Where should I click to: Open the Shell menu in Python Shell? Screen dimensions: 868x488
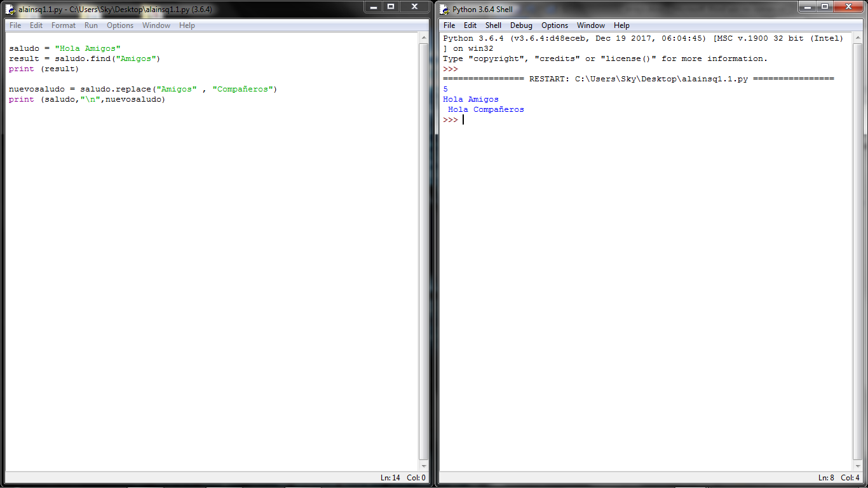coord(493,25)
